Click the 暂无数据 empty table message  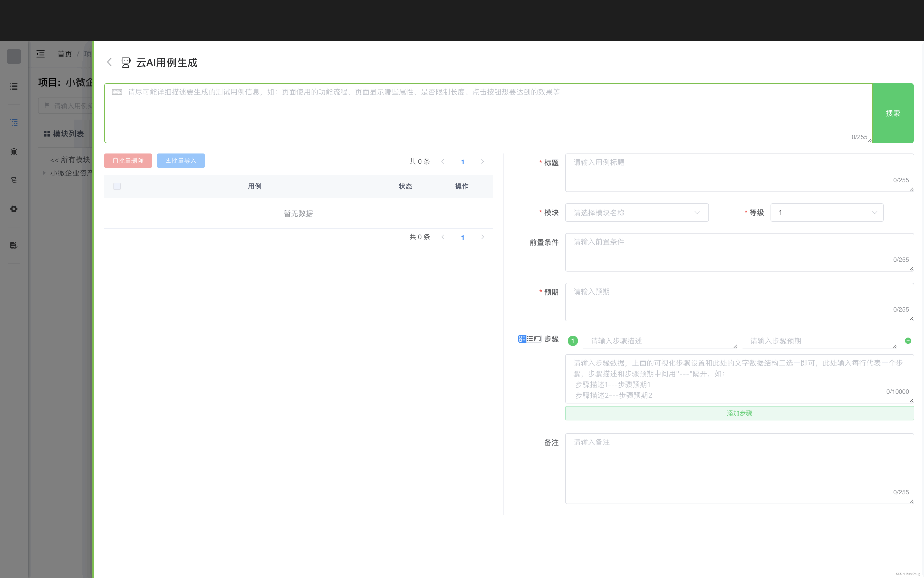pos(298,213)
